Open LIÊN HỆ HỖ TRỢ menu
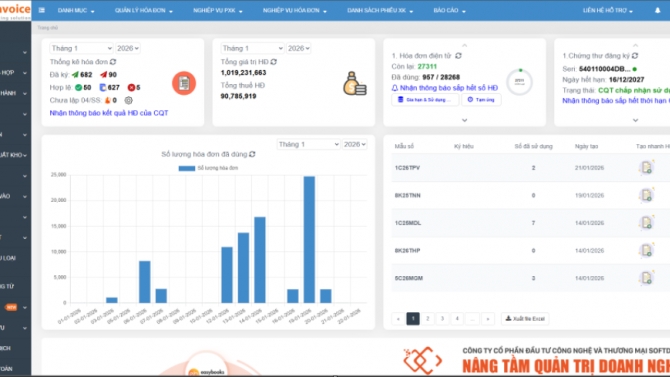This screenshot has height=377, width=670. pyautogui.click(x=608, y=10)
